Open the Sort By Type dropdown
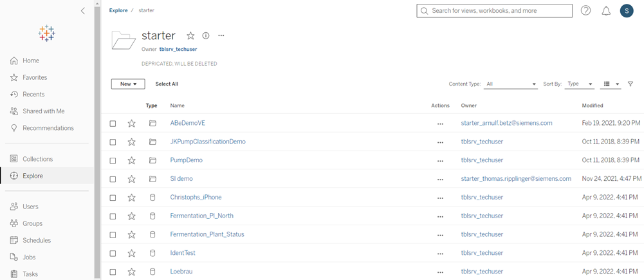Viewport: 644px width, 280px height. point(580,84)
